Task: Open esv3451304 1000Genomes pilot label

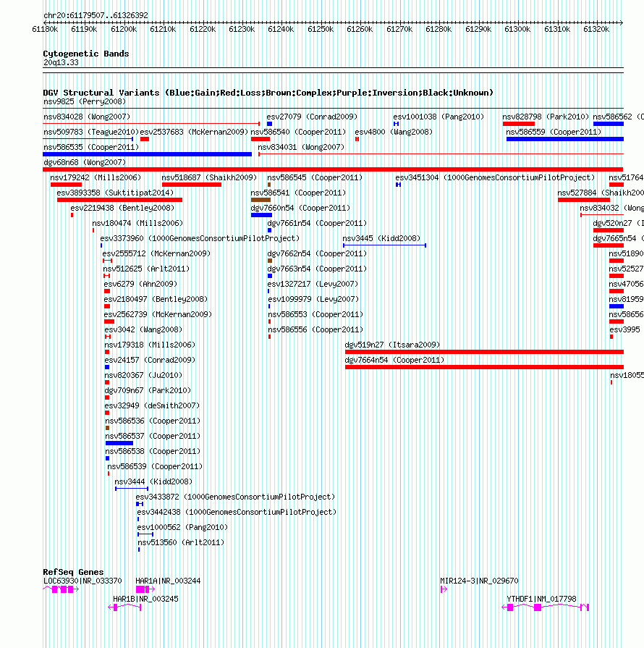Action: [x=495, y=177]
